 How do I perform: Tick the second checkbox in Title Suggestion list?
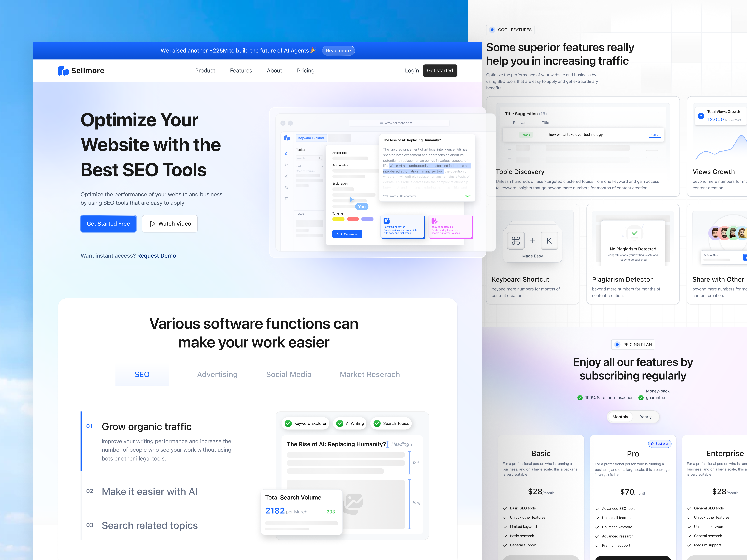click(510, 148)
